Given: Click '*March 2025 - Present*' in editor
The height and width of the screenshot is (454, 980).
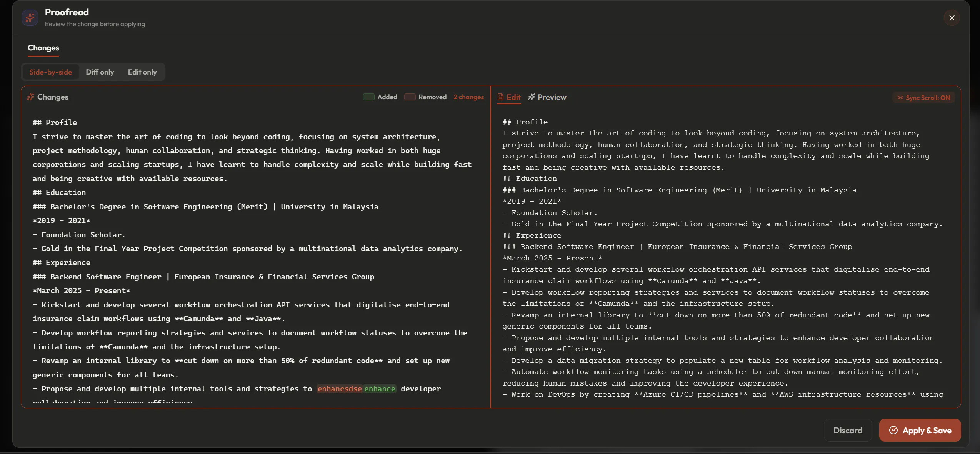Looking at the screenshot, I should [552, 258].
